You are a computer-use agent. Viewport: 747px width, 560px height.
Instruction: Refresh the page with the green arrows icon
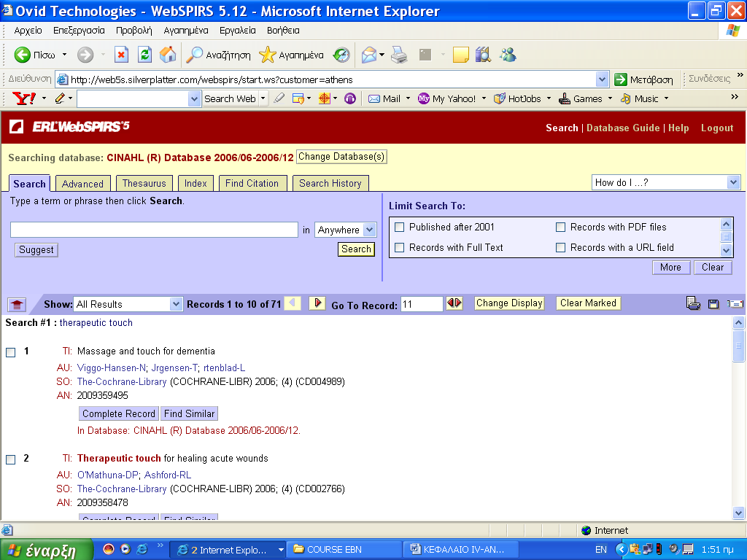[x=144, y=55]
